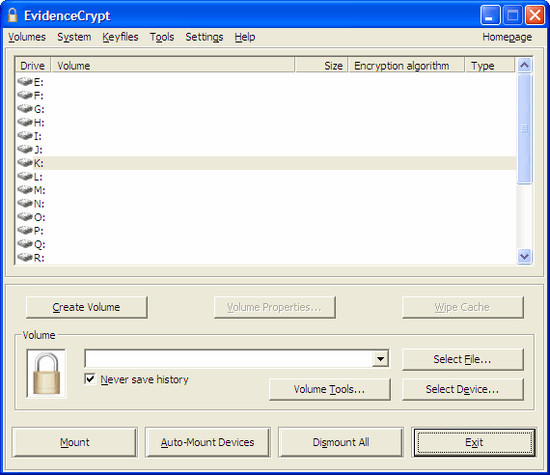
Task: Click the drive icon for M:
Action: (x=25, y=190)
